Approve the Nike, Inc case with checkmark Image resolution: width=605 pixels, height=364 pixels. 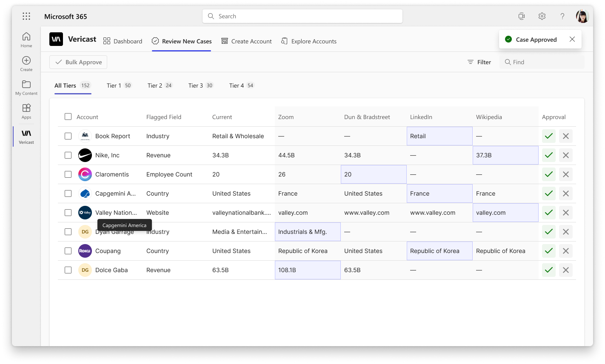[549, 155]
